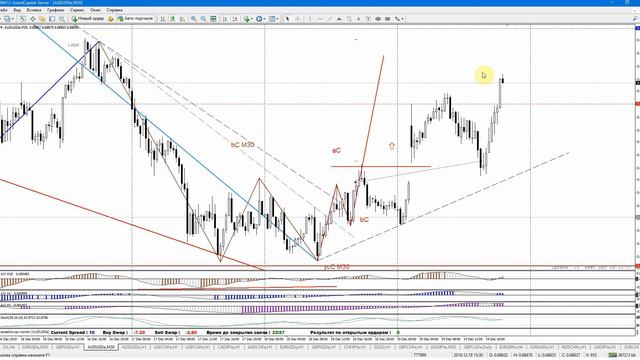Screen dimensions: 640x360
Task: Tile chart windows via toolbar icon
Action: pos(213,19)
